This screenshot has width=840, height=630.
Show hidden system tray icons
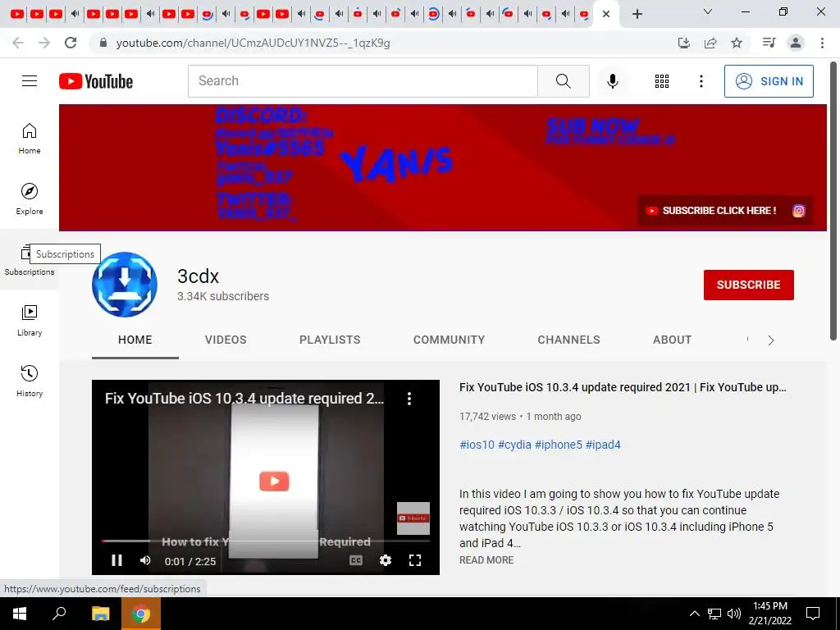694,614
